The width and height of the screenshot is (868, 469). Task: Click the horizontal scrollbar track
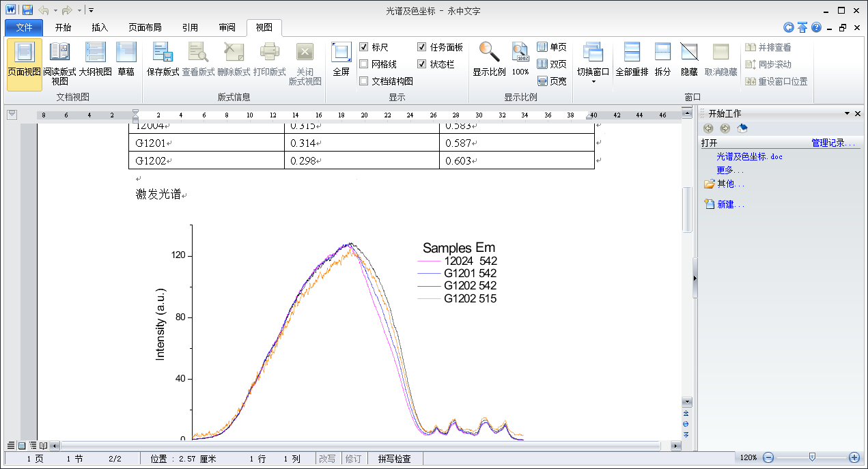tap(366, 446)
